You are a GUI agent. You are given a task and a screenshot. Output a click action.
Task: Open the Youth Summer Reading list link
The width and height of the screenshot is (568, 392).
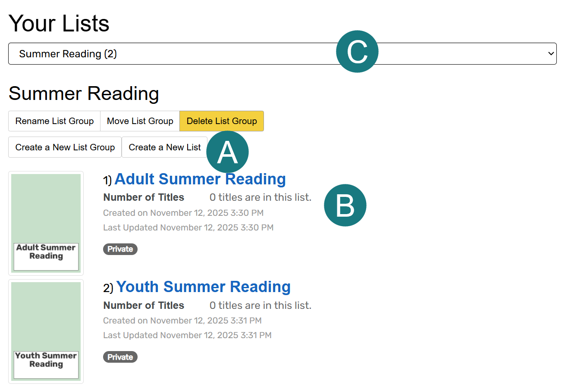click(203, 287)
